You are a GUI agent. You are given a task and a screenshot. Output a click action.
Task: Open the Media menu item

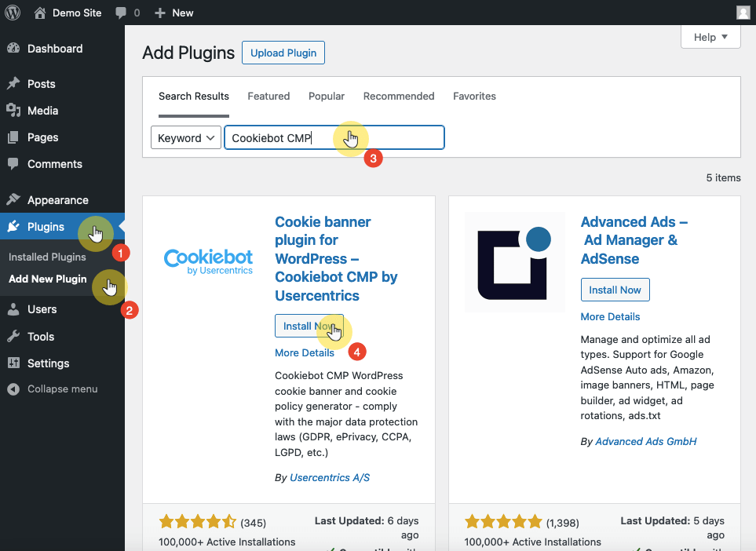tap(62, 111)
